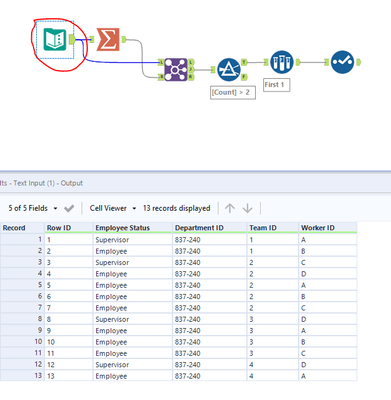Click the apply checkmark icon in results
This screenshot has width=391, height=400.
tap(69, 208)
